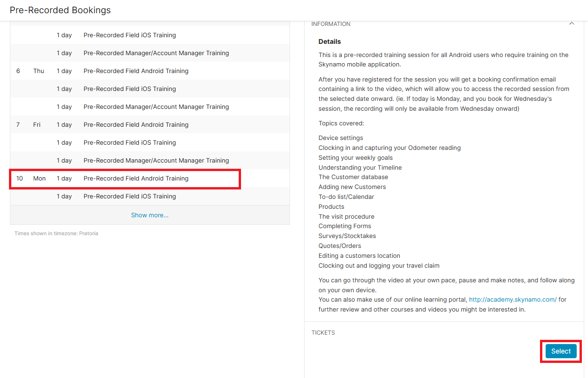This screenshot has height=378, width=588.
Task: Select the topmost Field iOS Training row
Action: [129, 35]
